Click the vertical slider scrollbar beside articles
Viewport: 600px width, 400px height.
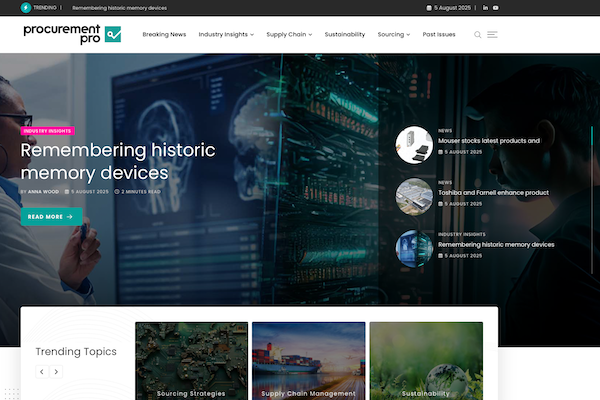(x=592, y=200)
